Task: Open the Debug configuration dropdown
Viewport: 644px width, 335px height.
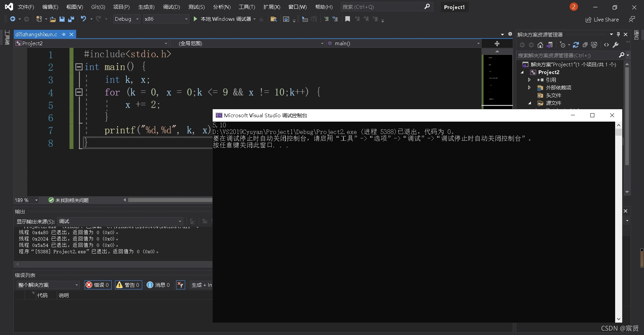Action: [126, 19]
